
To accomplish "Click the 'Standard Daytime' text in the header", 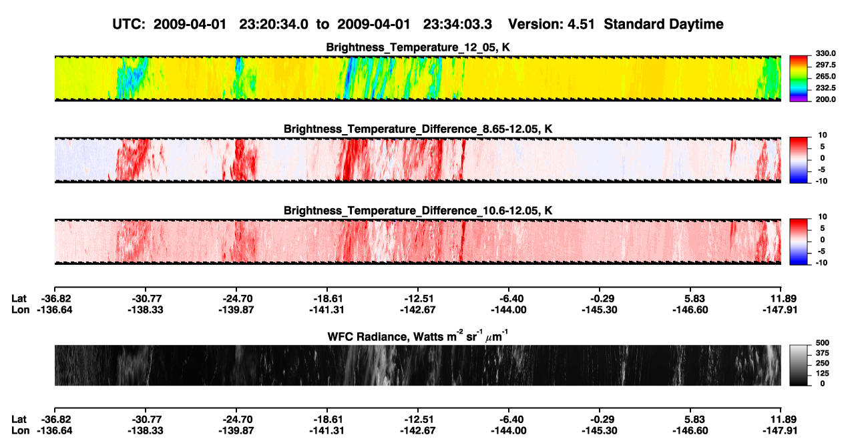I will click(x=665, y=25).
